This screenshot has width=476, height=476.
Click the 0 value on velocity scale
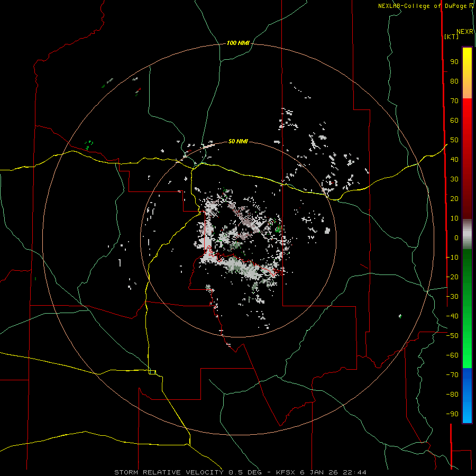[x=456, y=238]
